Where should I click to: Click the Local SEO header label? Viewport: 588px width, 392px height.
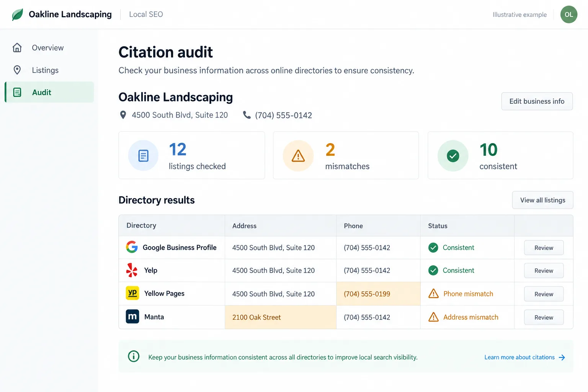tap(146, 14)
